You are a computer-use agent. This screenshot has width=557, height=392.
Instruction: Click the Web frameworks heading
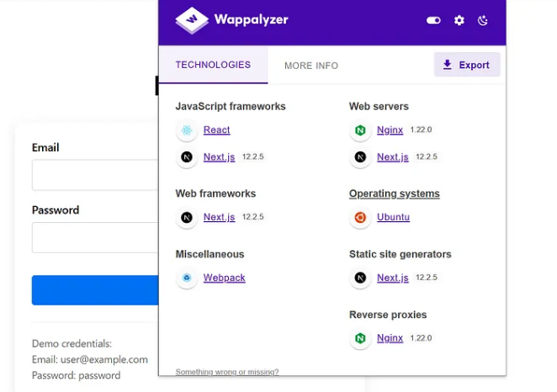click(215, 193)
